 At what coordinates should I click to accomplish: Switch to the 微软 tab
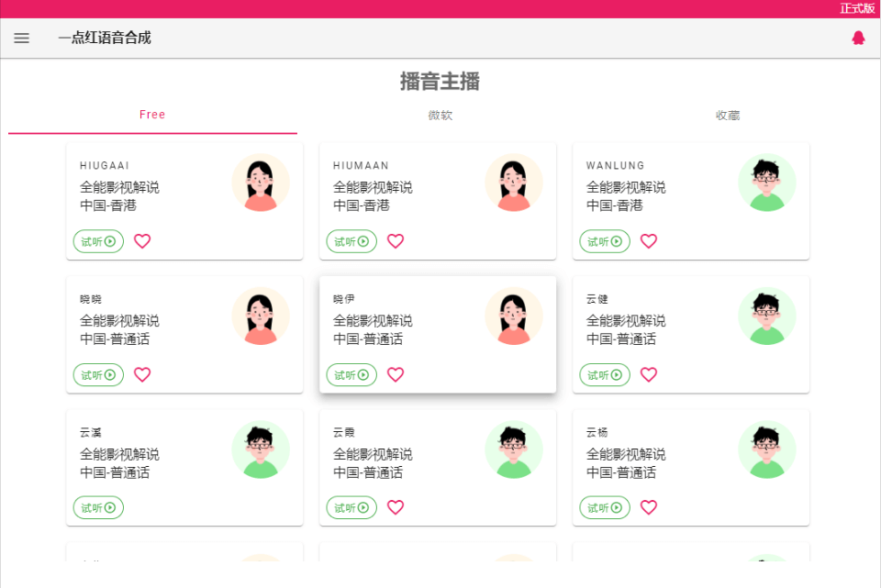coord(440,115)
